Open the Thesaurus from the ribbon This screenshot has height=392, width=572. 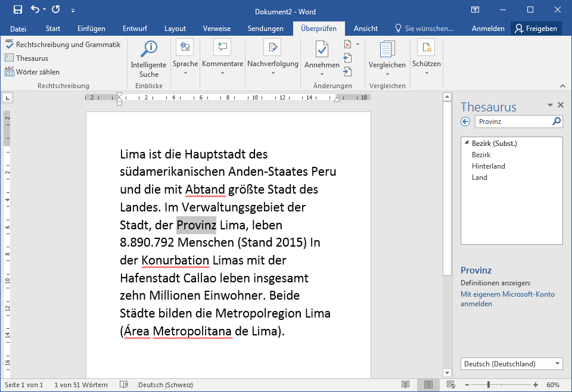click(x=27, y=58)
